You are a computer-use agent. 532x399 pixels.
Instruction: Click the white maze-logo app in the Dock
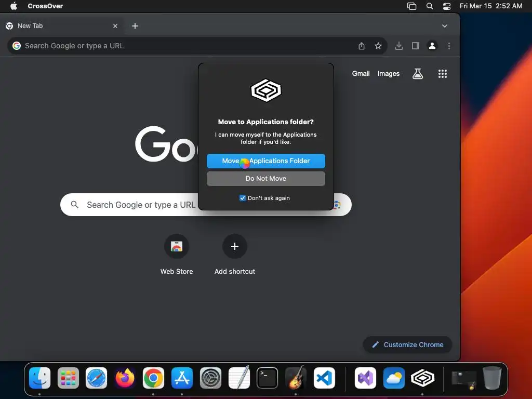tap(422, 378)
